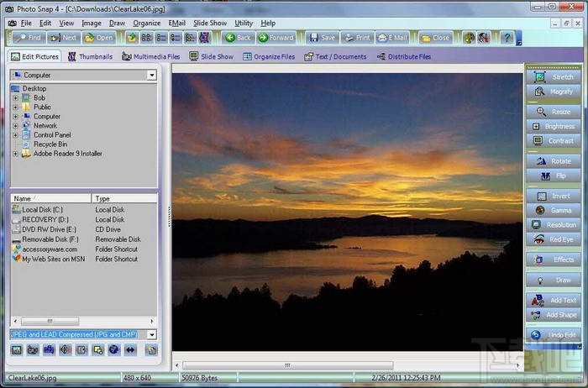Screen dimensions: 588x388
Task: Open the Brightness adjustment
Action: [554, 126]
